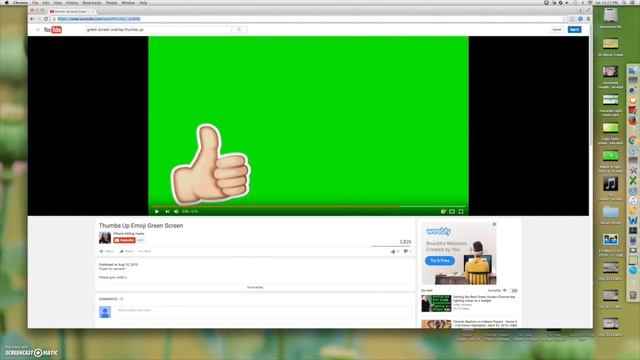Viewport: 640px width, 360px height.
Task: Open the blue W app in Dock
Action: pos(633,220)
